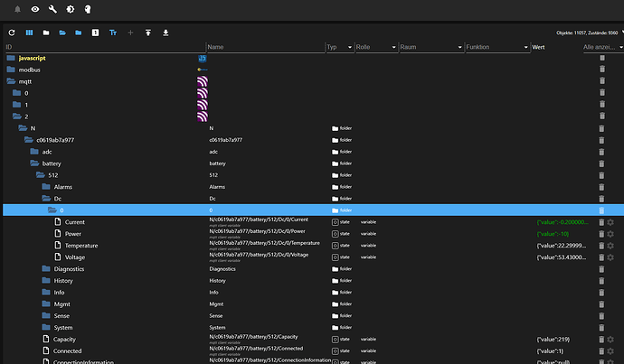The width and height of the screenshot is (624, 364).
Task: Collapse the c0619ab7a977 folder
Action: (x=28, y=140)
